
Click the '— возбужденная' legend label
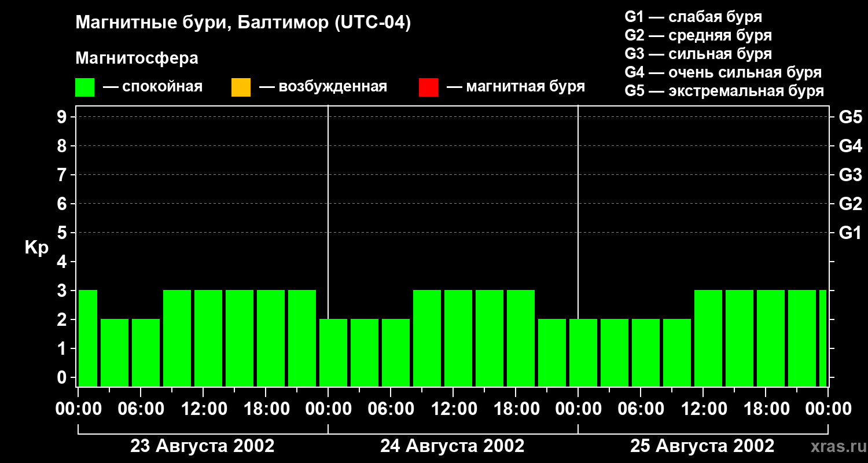click(323, 87)
